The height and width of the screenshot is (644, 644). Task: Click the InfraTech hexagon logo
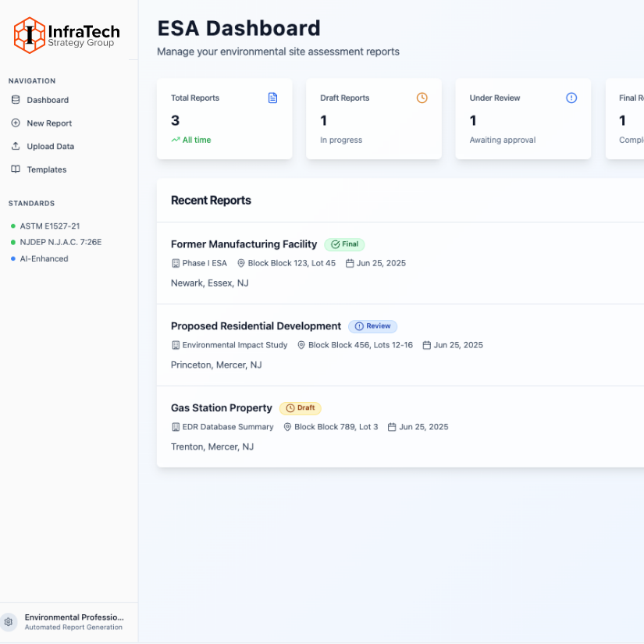[30, 35]
